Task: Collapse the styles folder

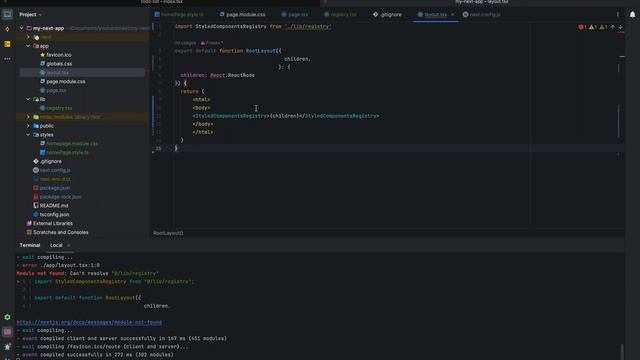Action: (28, 135)
